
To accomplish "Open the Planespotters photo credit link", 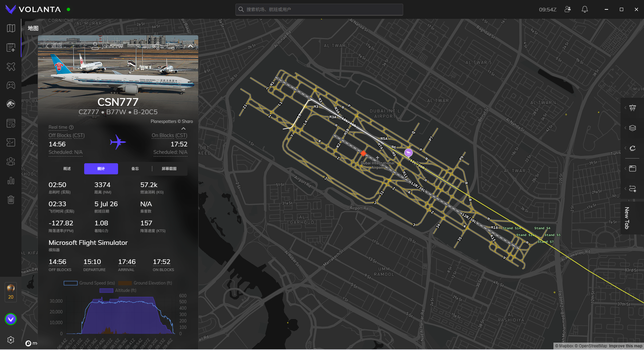I will pos(172,122).
